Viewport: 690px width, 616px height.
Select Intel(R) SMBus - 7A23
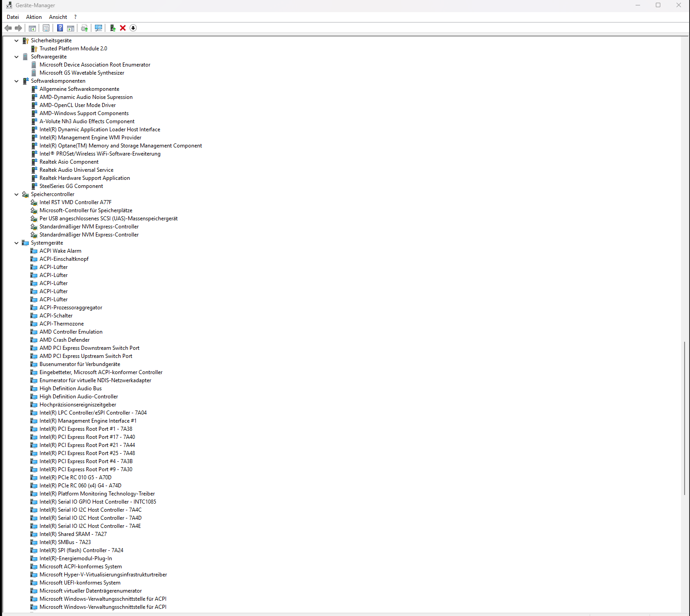coord(65,542)
